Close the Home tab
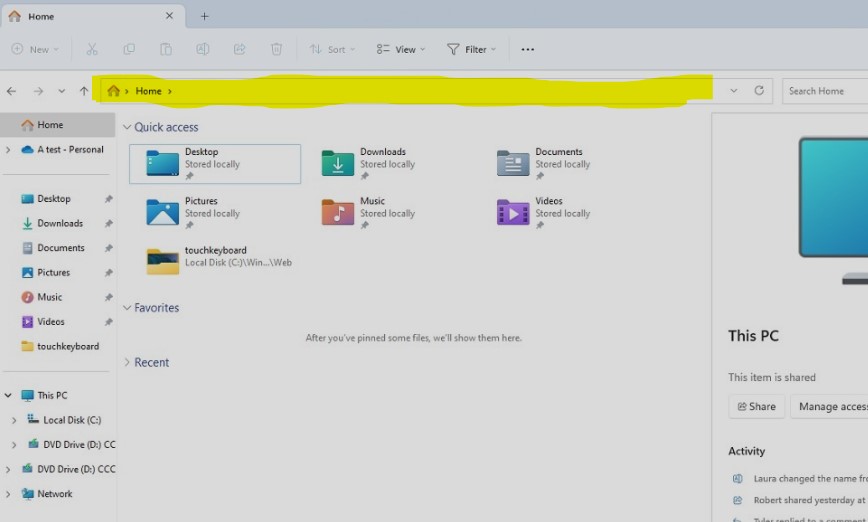 point(169,16)
